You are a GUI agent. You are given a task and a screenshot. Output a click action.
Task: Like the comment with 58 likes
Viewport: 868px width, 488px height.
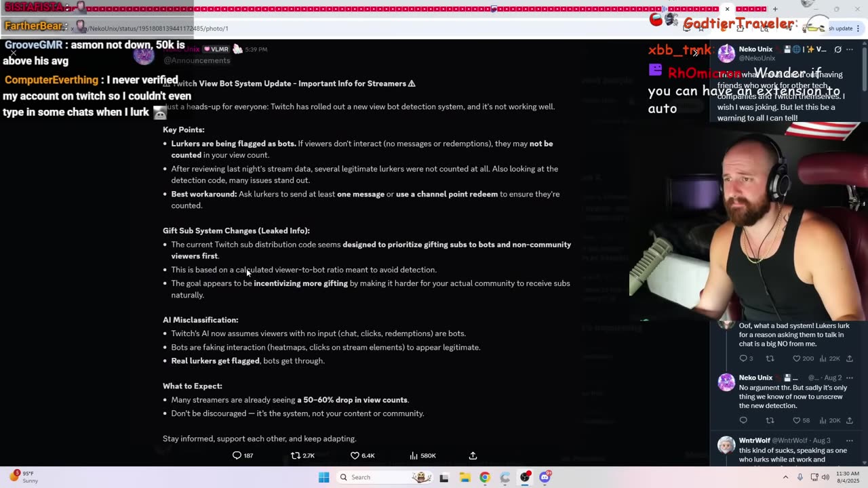tap(796, 420)
